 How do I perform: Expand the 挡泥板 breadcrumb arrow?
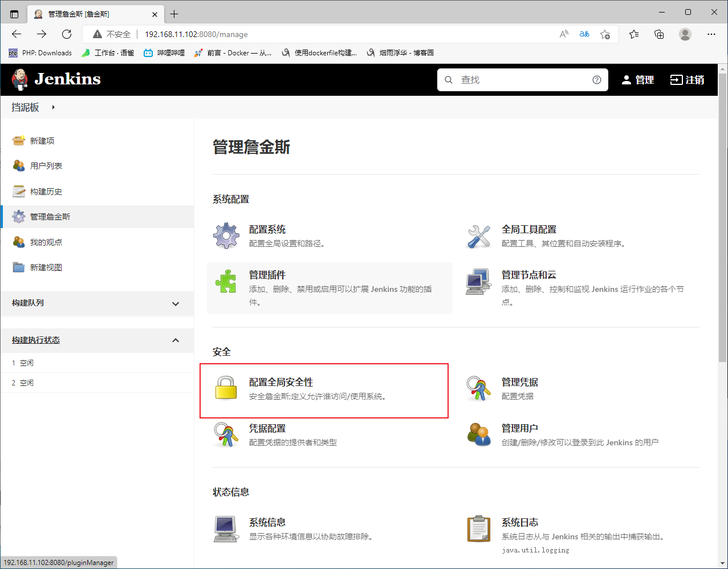coord(53,107)
